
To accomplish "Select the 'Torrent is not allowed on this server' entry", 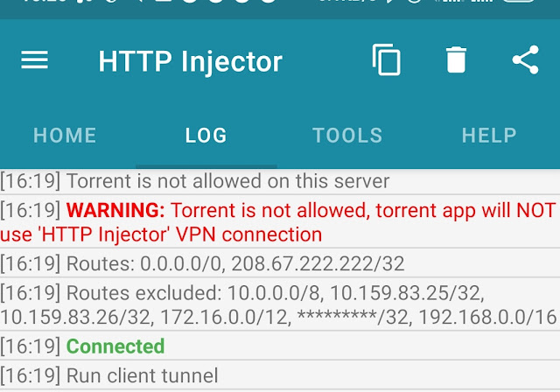I will point(227,181).
